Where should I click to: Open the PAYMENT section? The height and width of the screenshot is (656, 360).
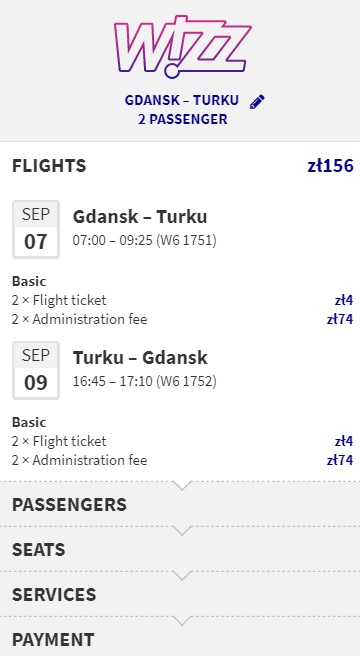tap(180, 637)
